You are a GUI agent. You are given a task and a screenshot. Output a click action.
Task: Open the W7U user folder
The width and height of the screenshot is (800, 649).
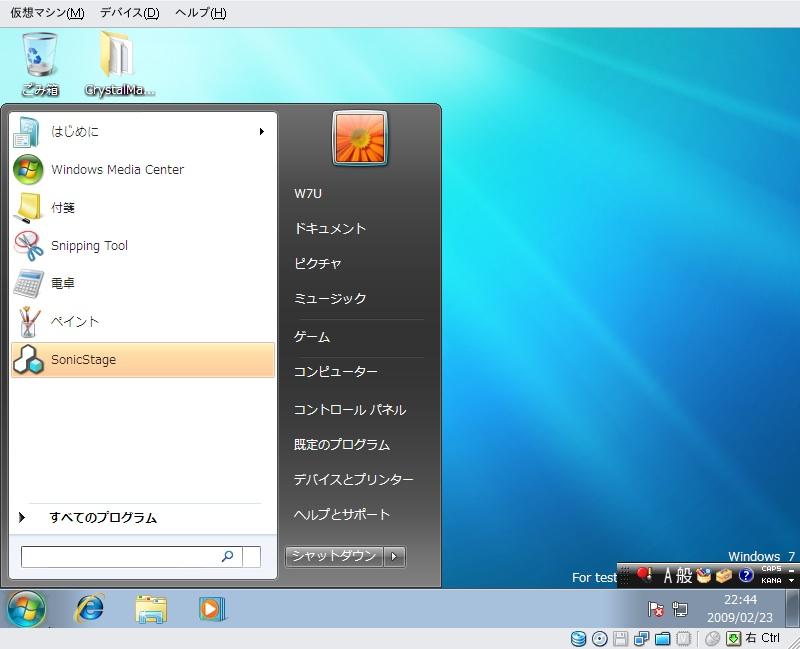(308, 194)
